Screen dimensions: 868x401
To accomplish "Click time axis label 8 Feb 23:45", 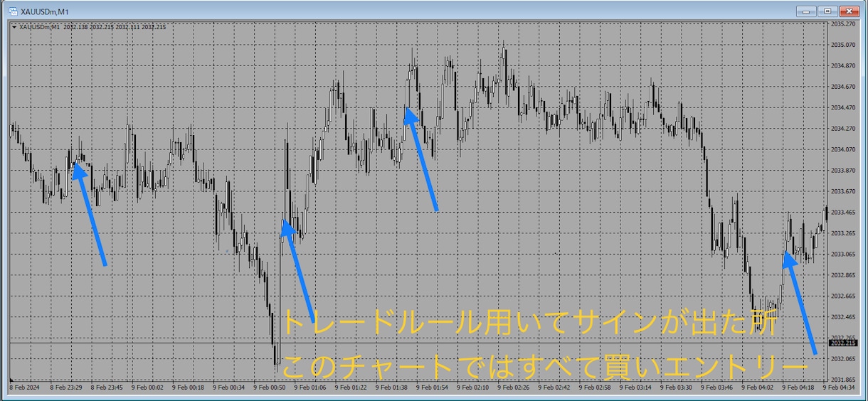I will pos(107,388).
